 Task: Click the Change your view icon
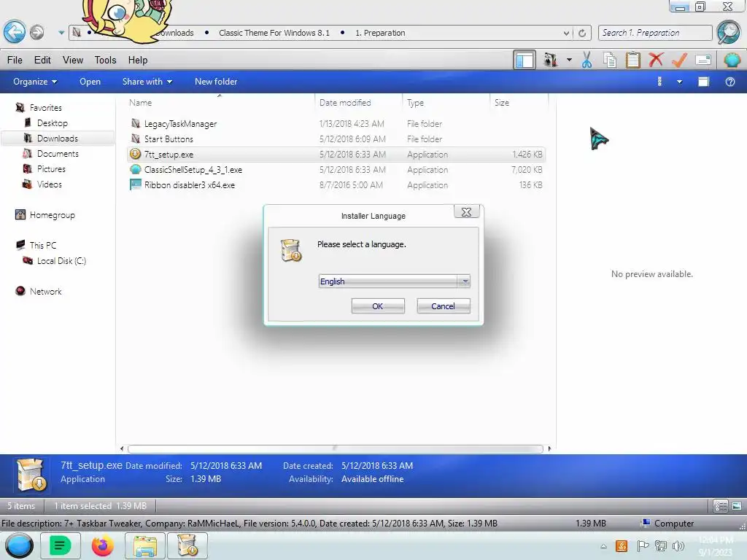[659, 82]
